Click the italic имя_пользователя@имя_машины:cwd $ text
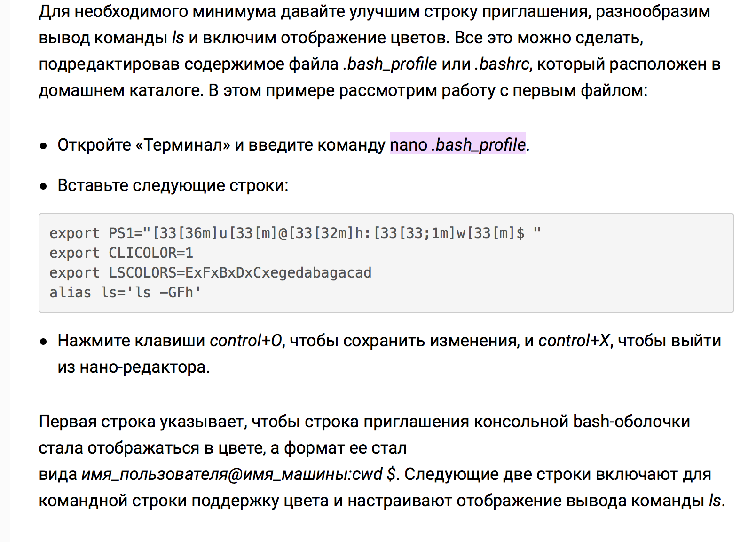The height and width of the screenshot is (542, 756). (x=238, y=474)
